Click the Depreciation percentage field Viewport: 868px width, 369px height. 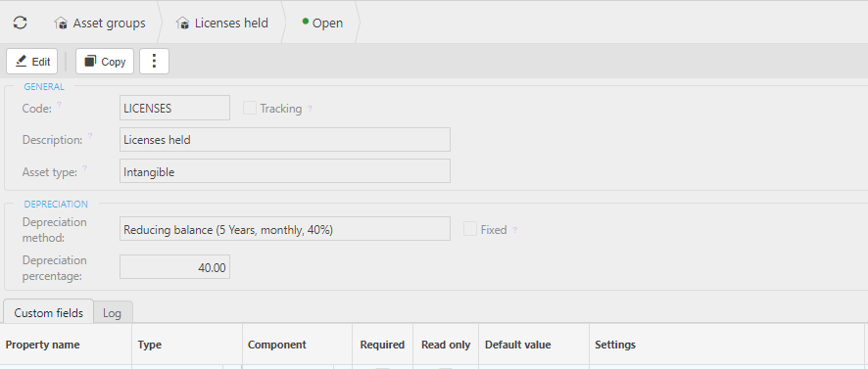coord(175,267)
